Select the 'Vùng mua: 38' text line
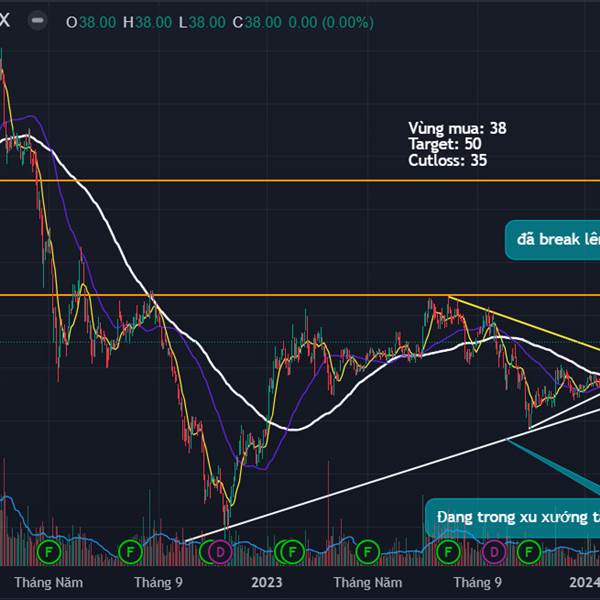The image size is (600, 600). (x=457, y=128)
